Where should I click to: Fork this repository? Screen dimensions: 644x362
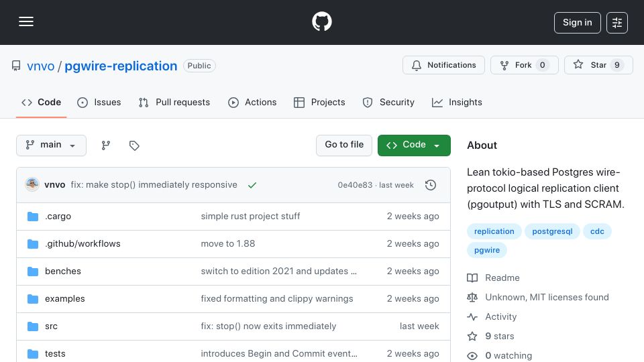[x=524, y=65]
